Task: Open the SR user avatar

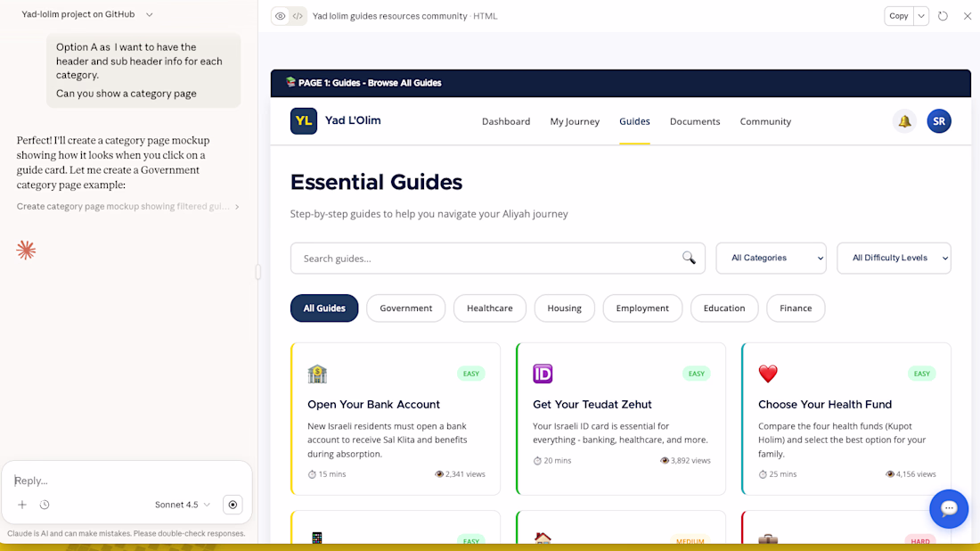Action: pos(939,121)
